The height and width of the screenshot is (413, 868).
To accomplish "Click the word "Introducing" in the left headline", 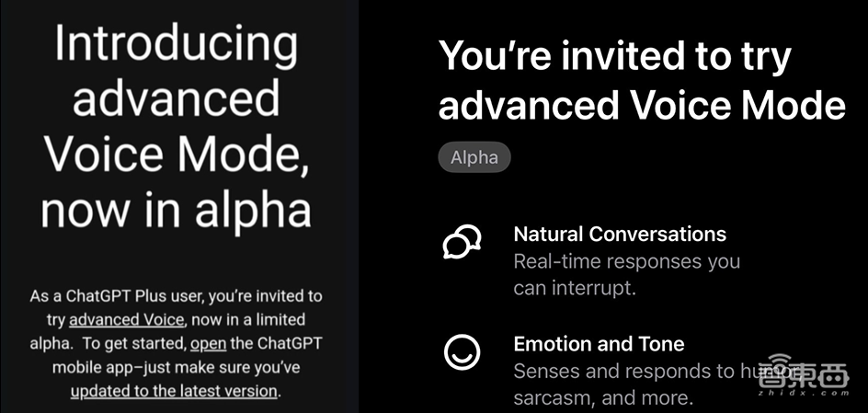I will pyautogui.click(x=176, y=45).
